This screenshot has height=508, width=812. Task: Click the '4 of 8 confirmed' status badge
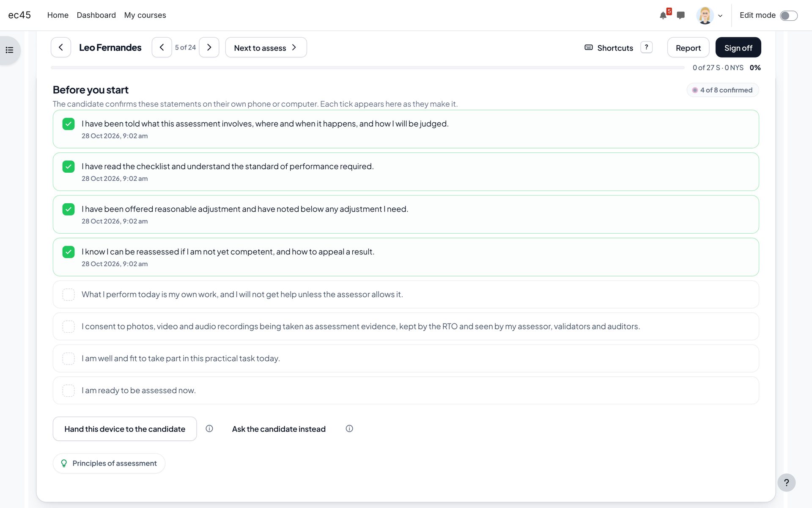click(x=723, y=90)
